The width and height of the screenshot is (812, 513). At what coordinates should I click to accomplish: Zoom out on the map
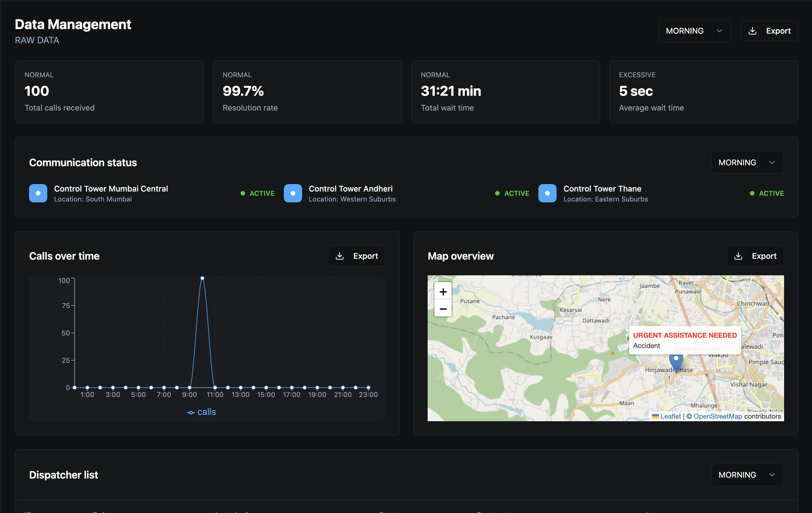[443, 308]
